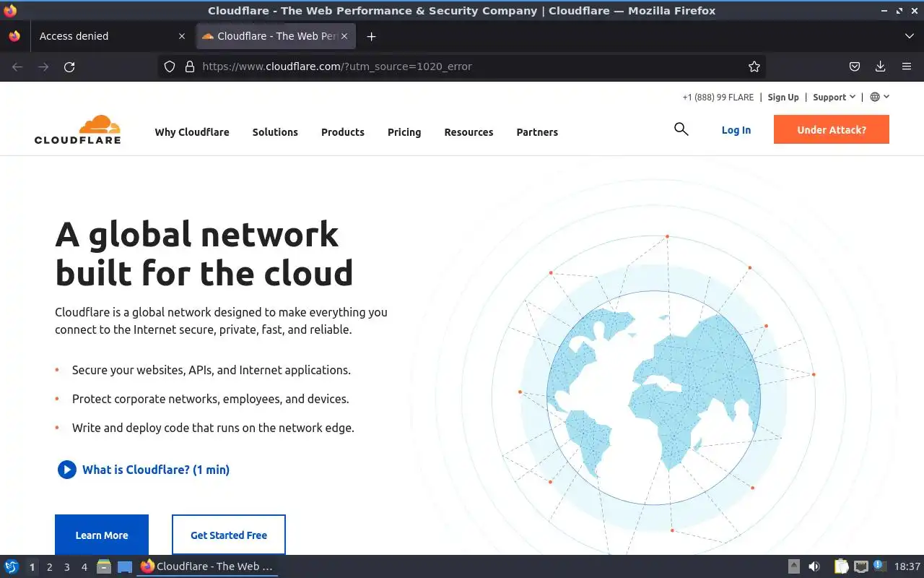924x578 pixels.
Task: Open the Firefox downloads icon
Action: click(x=880, y=66)
